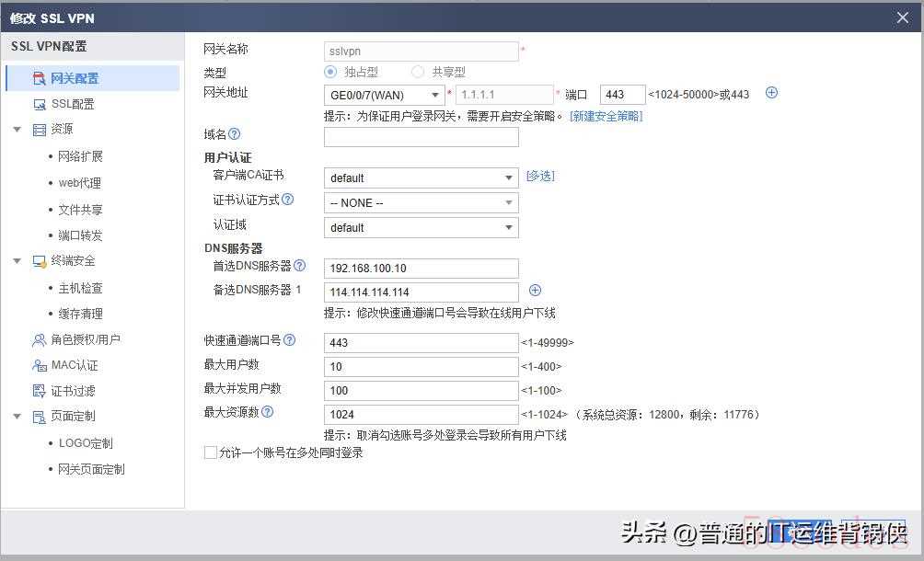The height and width of the screenshot is (561, 924).
Task: Click plus icon next to gateway port range
Action: click(771, 93)
